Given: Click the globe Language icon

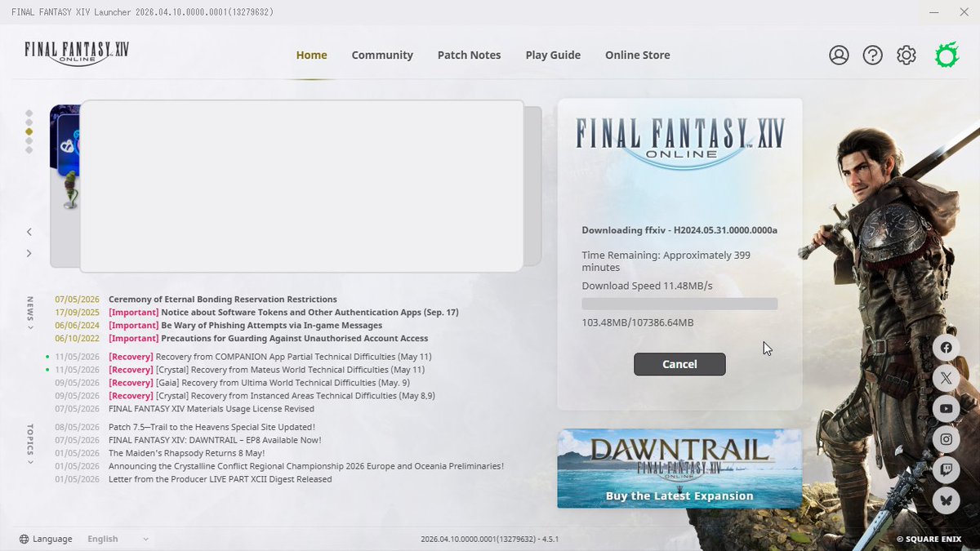Looking at the screenshot, I should tap(24, 539).
